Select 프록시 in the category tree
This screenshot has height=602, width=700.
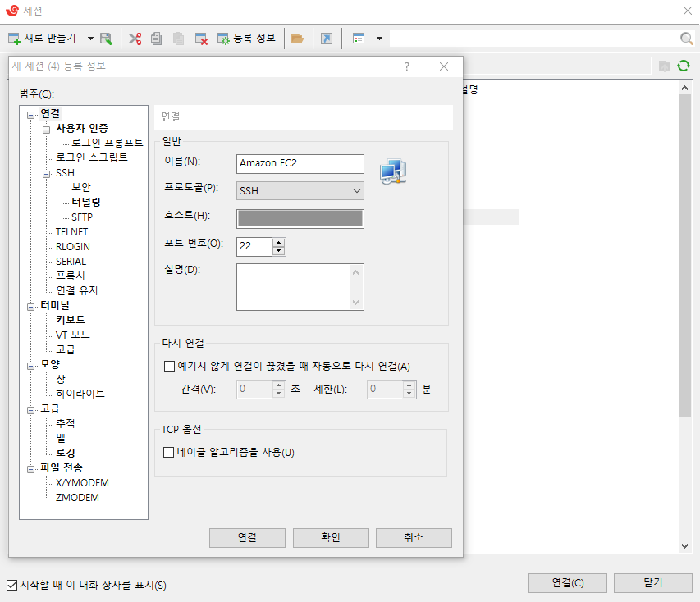pyautogui.click(x=70, y=276)
